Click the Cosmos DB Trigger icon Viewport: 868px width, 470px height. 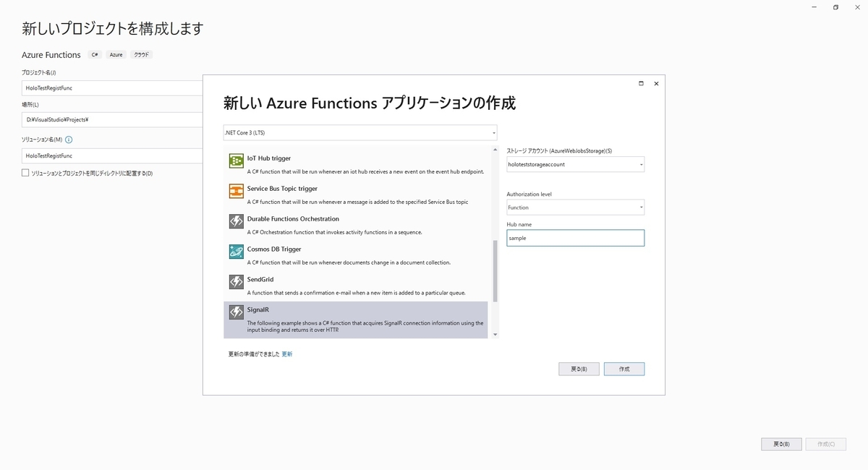(236, 252)
